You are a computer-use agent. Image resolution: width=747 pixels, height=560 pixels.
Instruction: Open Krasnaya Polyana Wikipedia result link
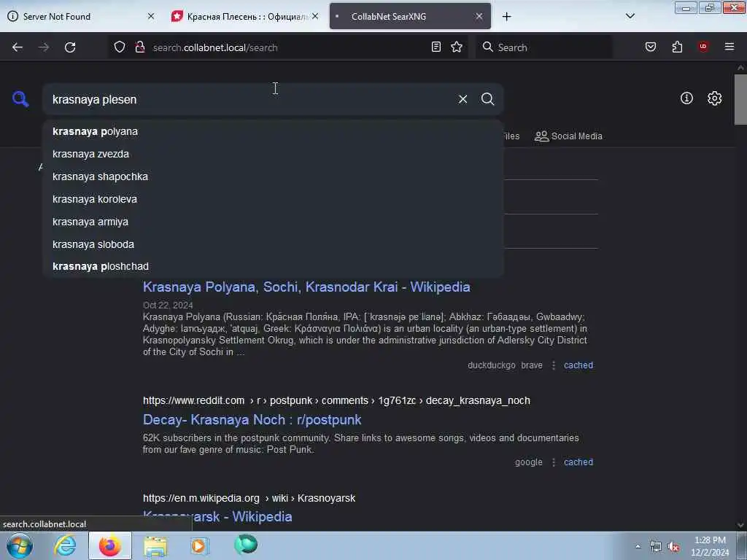click(306, 287)
